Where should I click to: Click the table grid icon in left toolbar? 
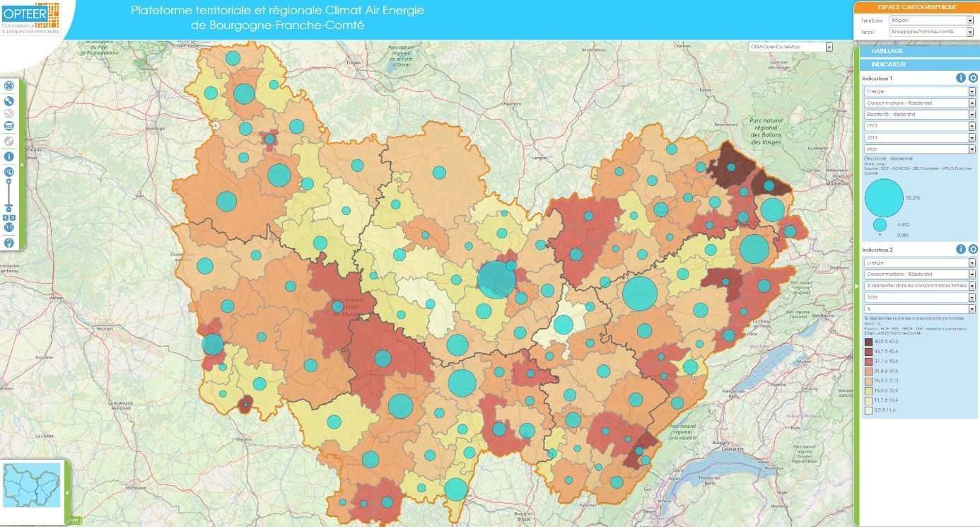click(9, 126)
